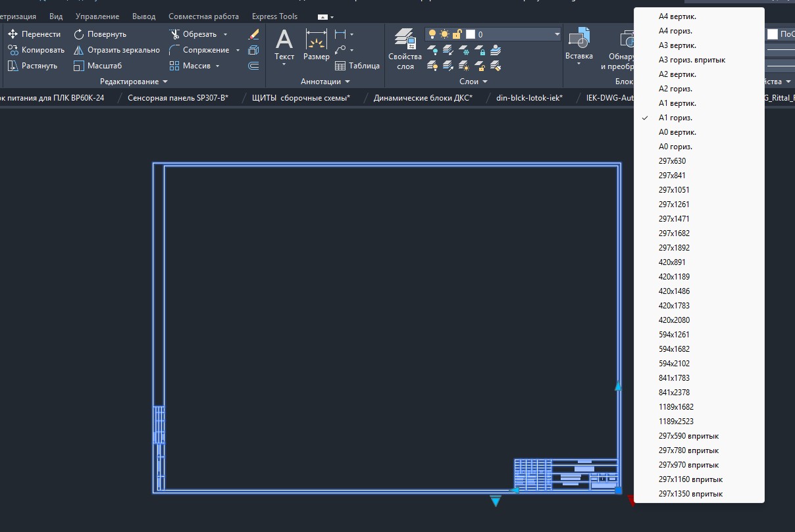Open Layer Properties (Свойства слоя)
Image resolution: width=795 pixels, height=532 pixels.
(405, 49)
